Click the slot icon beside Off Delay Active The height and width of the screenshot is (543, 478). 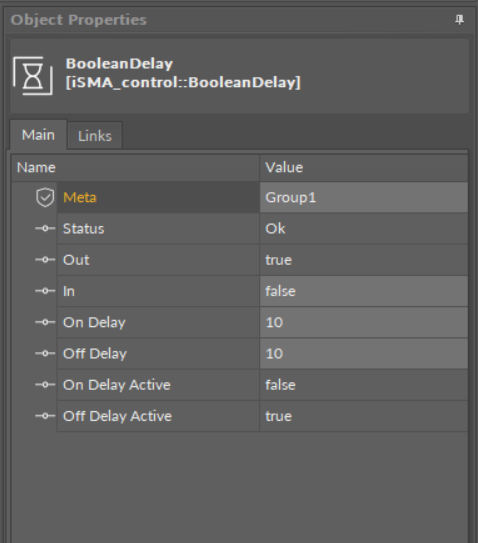coord(45,416)
